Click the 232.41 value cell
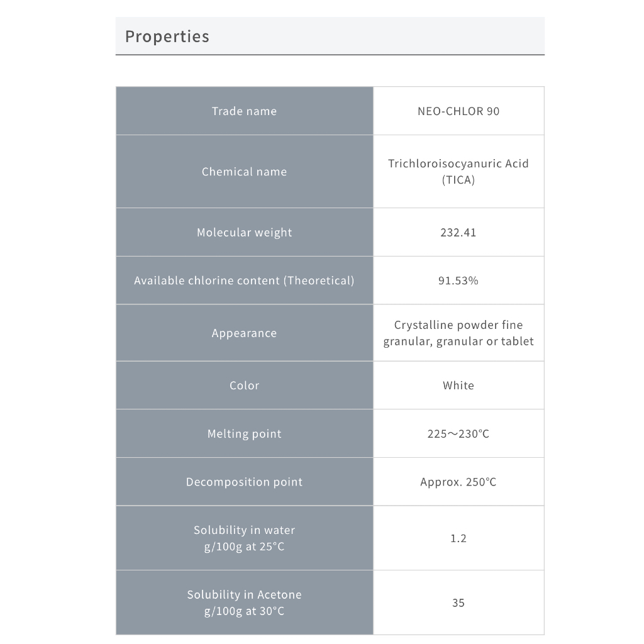 pyautogui.click(x=458, y=232)
